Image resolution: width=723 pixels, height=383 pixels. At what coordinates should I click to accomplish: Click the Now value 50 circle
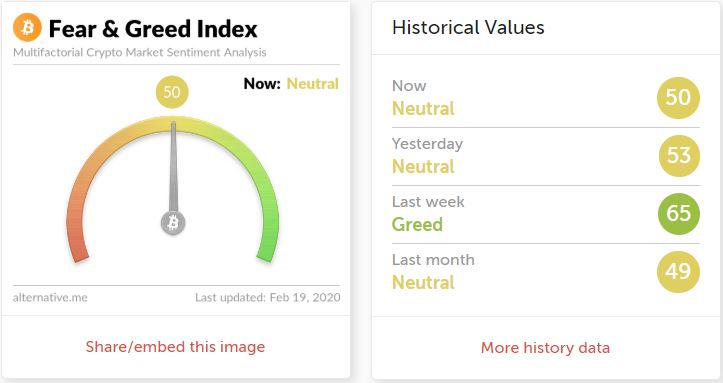click(x=678, y=98)
